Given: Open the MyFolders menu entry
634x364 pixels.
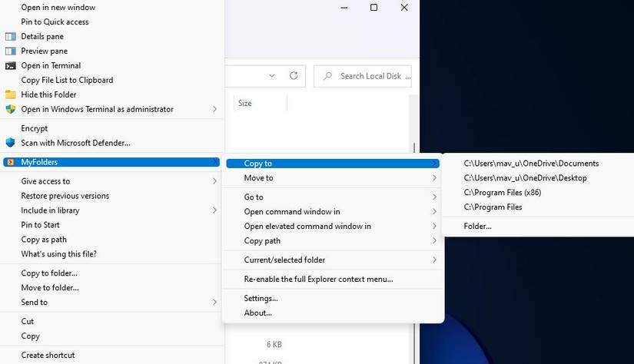Looking at the screenshot, I should coord(111,162).
